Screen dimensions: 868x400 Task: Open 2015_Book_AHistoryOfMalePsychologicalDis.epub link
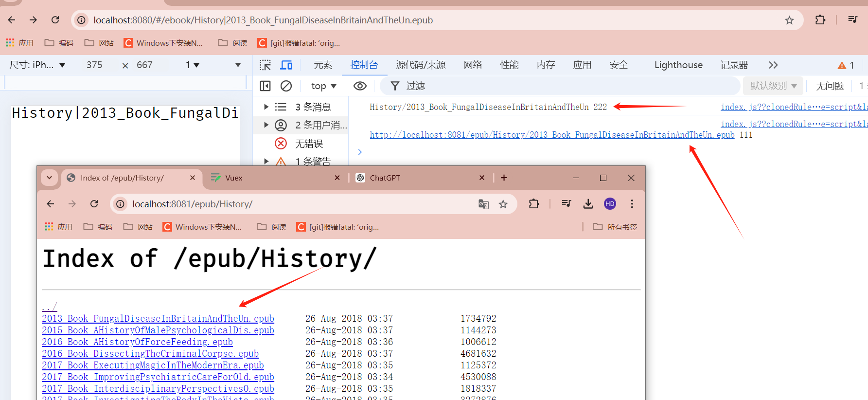(158, 330)
